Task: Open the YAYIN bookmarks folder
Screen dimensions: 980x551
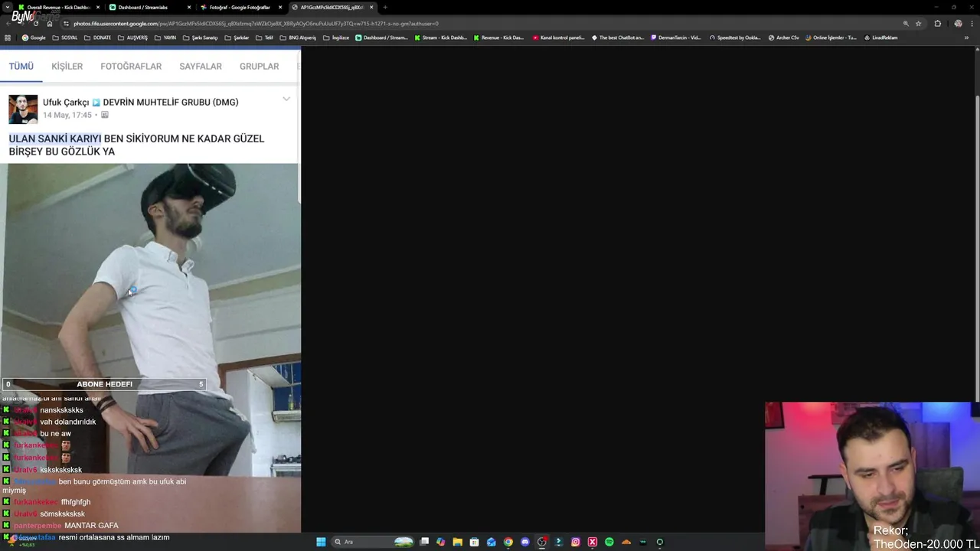Action: pyautogui.click(x=165, y=37)
